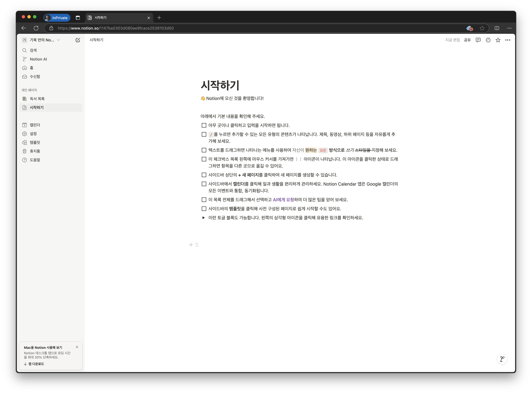Check '텍스트를 드래그하면 나타나는' checkbox
532x394 pixels.
click(x=204, y=150)
